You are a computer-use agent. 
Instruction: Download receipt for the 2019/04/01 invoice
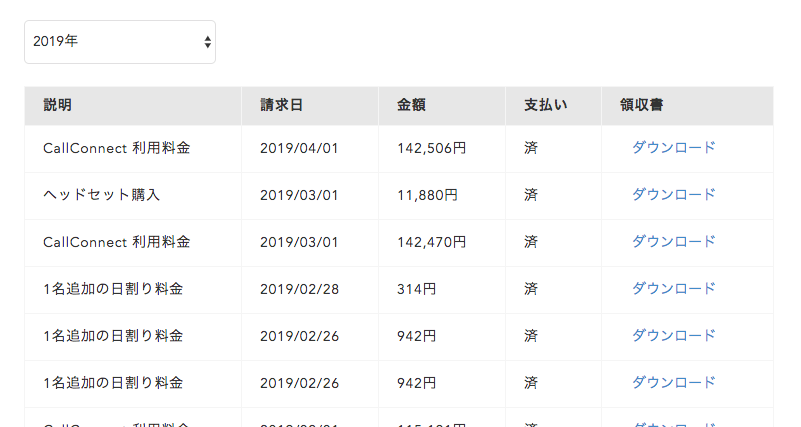[x=673, y=148]
